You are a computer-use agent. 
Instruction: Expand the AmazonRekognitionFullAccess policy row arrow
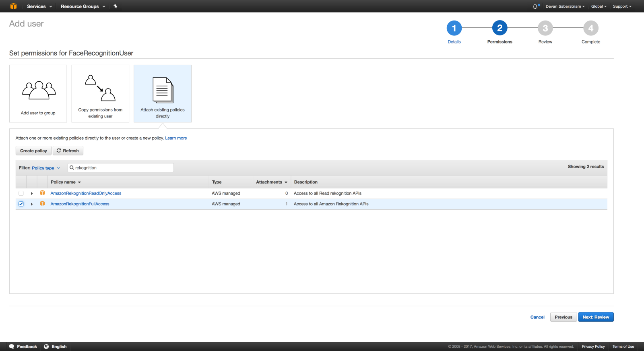(x=32, y=204)
